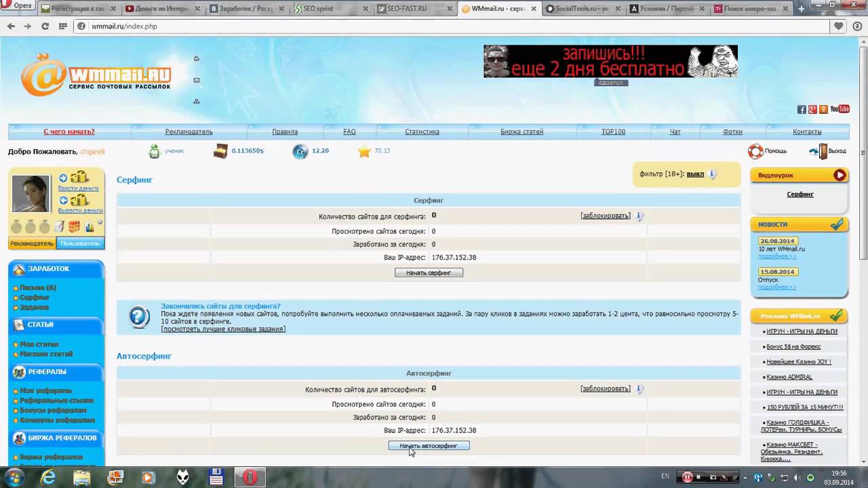
Task: Open Статистика in top navigation
Action: pos(422,131)
